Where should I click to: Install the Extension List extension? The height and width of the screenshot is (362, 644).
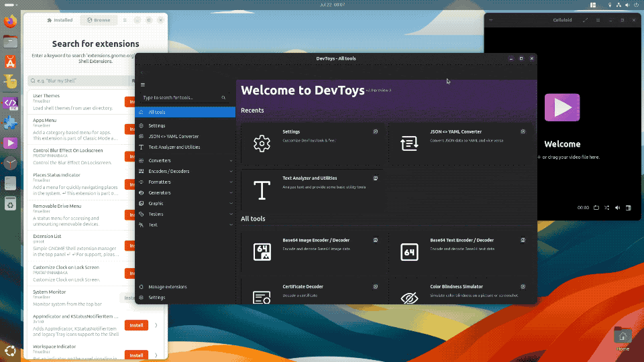coord(129,246)
